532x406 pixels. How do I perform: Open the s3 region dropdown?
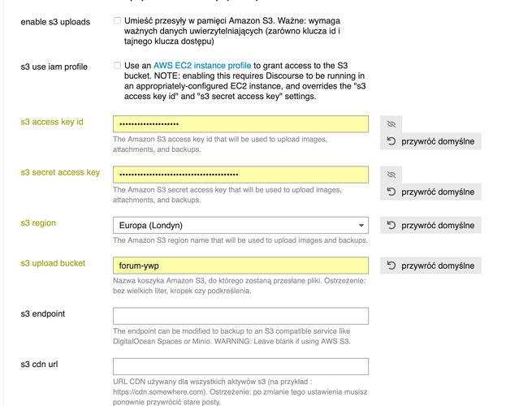[x=240, y=225]
